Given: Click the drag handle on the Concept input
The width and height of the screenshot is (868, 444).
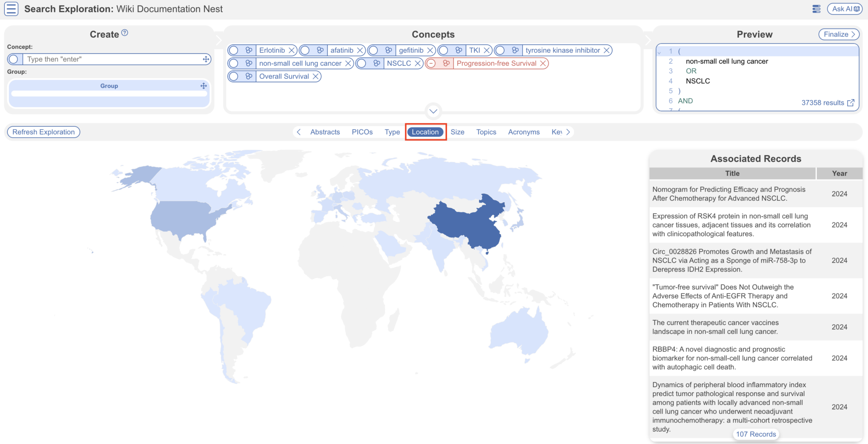Looking at the screenshot, I should (x=205, y=59).
